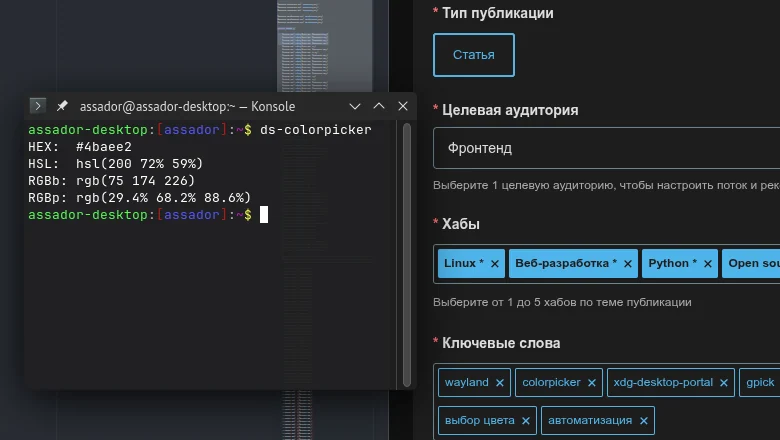Image resolution: width=780 pixels, height=440 pixels.
Task: Click the Konsole window title text
Action: 188,106
